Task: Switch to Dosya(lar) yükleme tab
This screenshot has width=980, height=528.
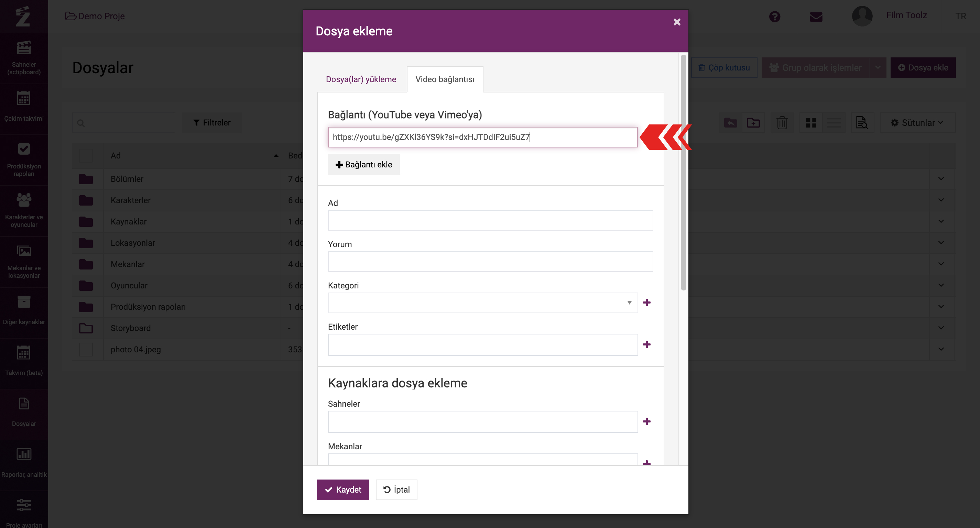Action: 361,79
